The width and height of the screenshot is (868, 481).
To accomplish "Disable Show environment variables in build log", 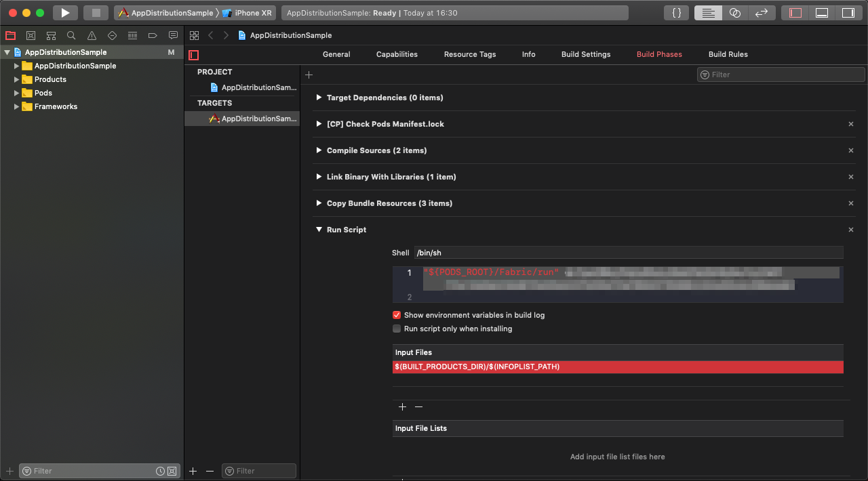I will 397,315.
